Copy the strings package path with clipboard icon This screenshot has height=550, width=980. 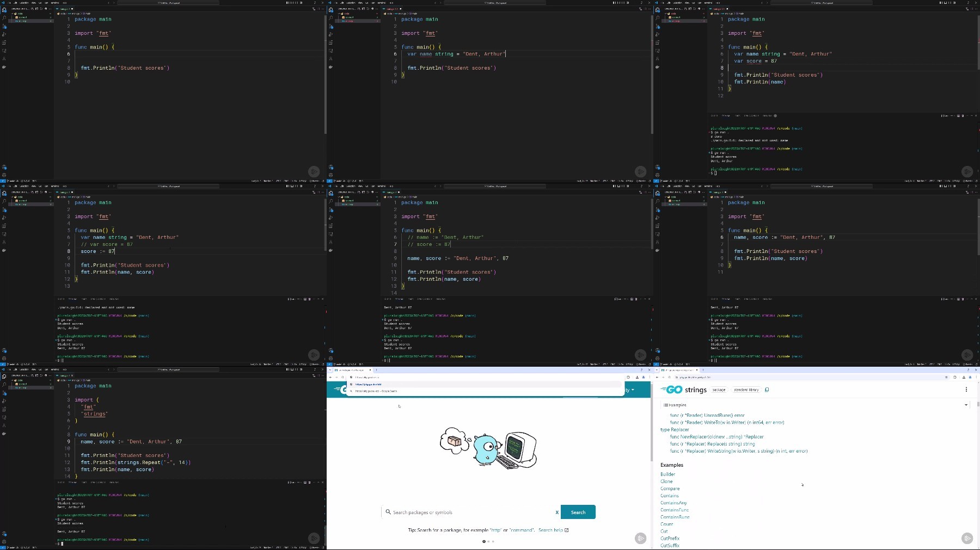pyautogui.click(x=767, y=390)
